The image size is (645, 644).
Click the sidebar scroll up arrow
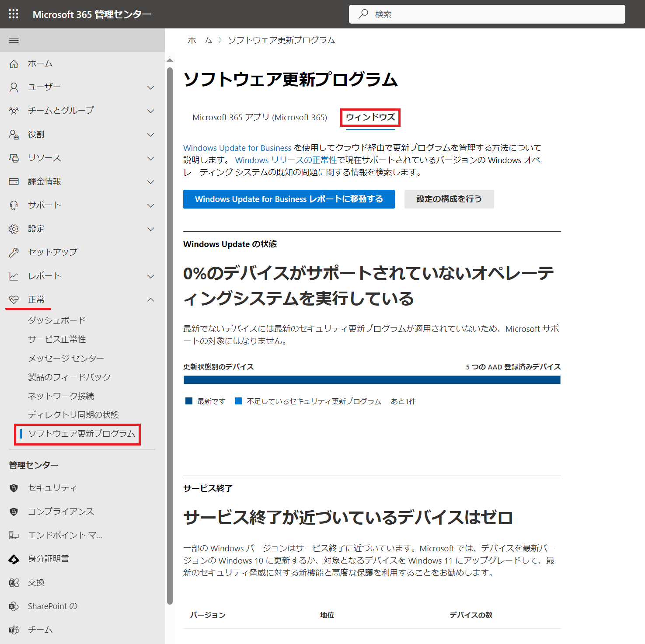click(170, 60)
